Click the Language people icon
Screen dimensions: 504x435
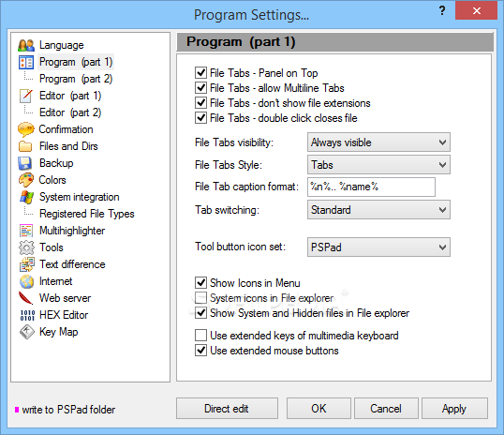[x=26, y=45]
